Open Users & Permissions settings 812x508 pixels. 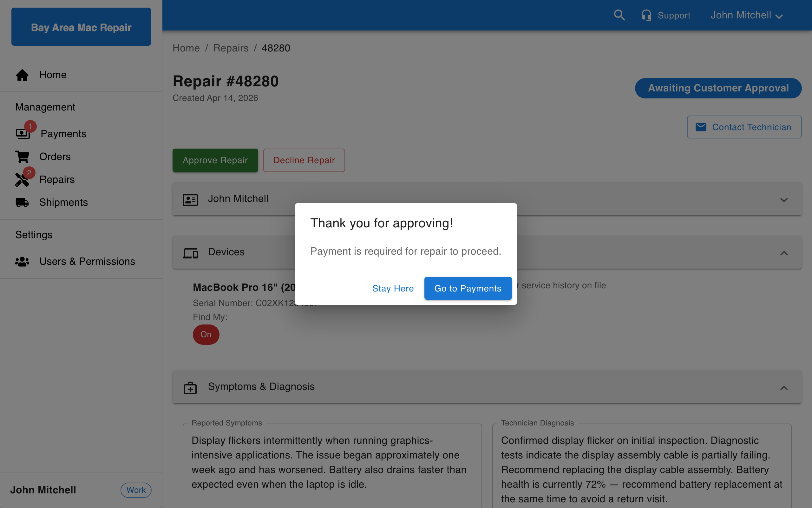coord(87,261)
